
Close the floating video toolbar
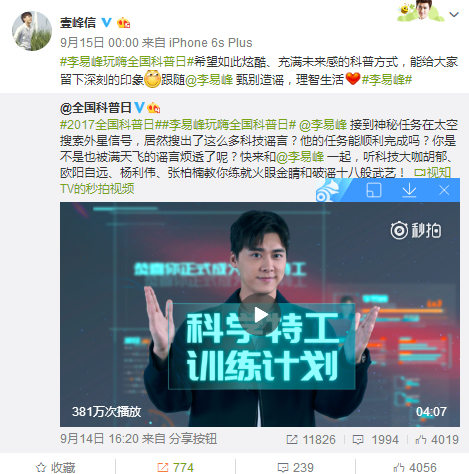point(444,190)
